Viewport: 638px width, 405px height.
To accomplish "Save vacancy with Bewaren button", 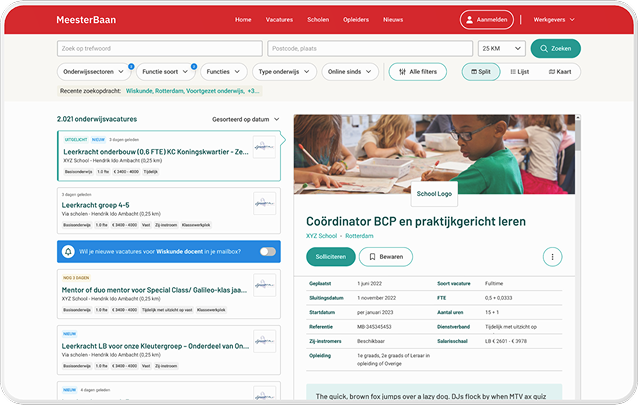I will (x=386, y=257).
